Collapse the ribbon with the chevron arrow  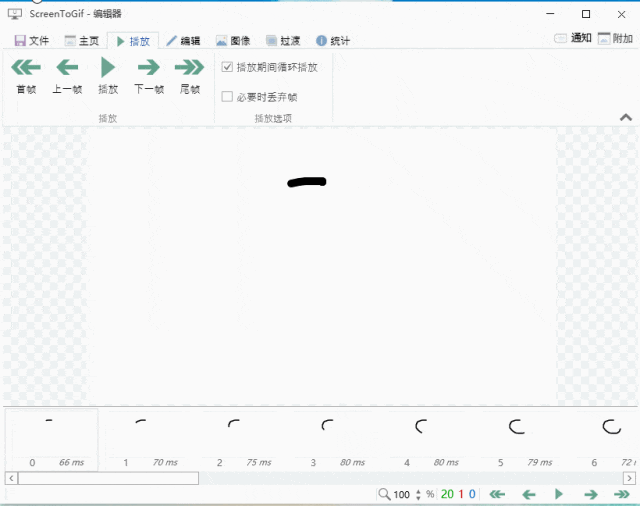(x=626, y=118)
